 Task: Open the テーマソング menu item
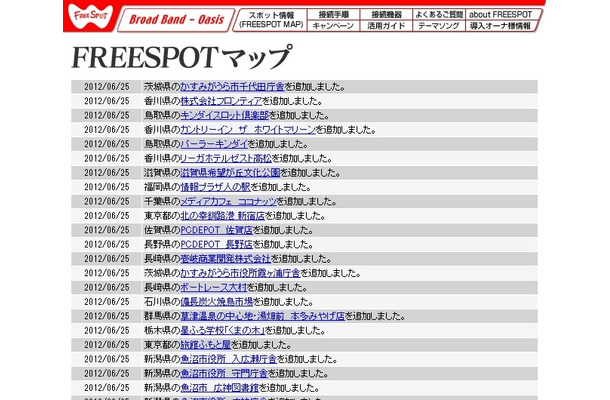(x=439, y=26)
